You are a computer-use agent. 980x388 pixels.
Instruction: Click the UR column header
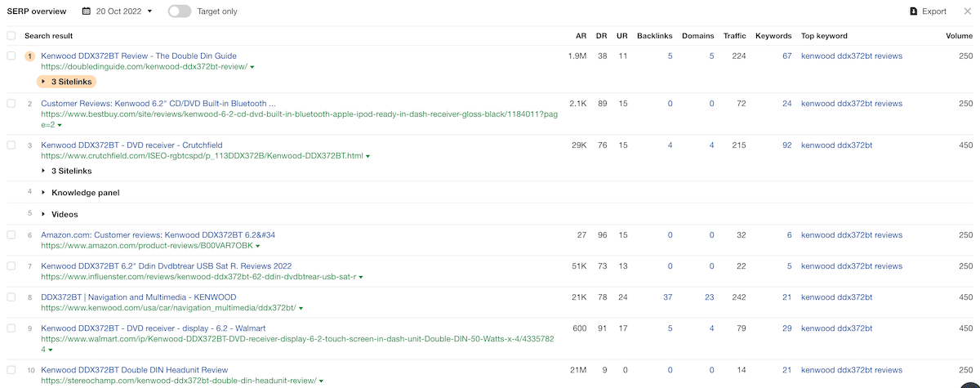(x=622, y=36)
